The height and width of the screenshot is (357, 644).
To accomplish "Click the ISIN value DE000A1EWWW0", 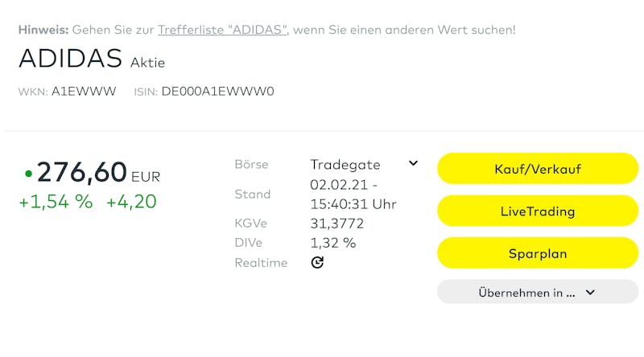I will click(217, 92).
